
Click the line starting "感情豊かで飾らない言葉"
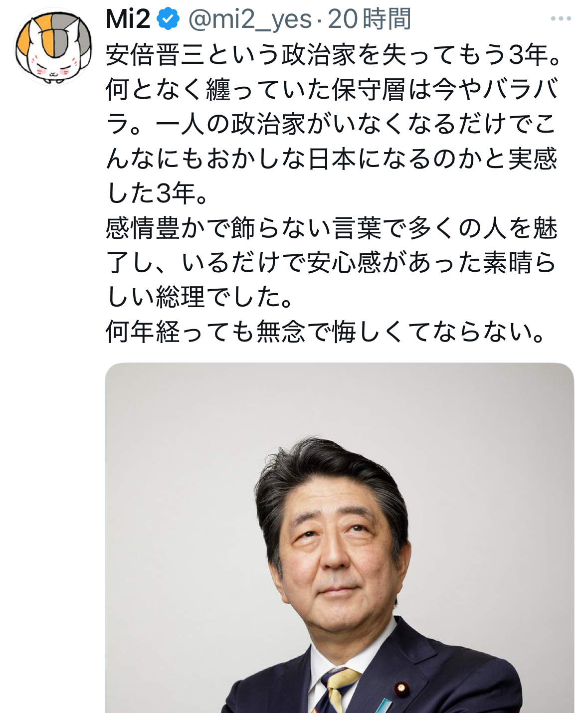(331, 228)
